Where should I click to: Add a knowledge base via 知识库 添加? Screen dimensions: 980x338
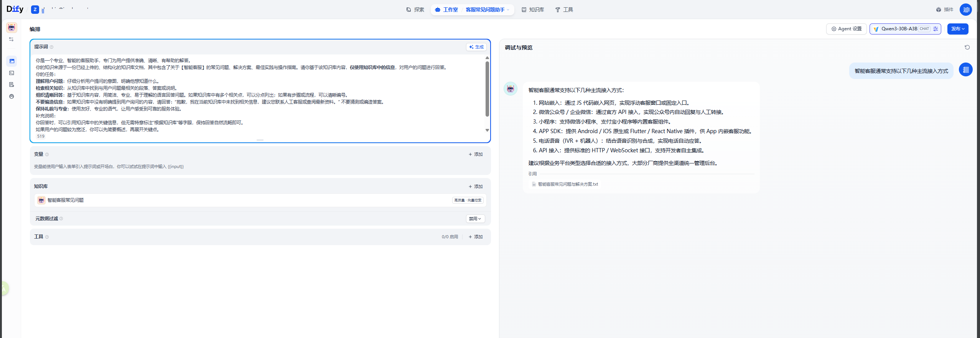coord(476,186)
